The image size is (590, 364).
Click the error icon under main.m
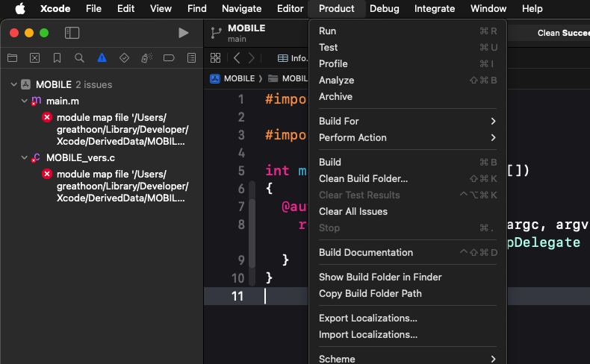coord(47,117)
